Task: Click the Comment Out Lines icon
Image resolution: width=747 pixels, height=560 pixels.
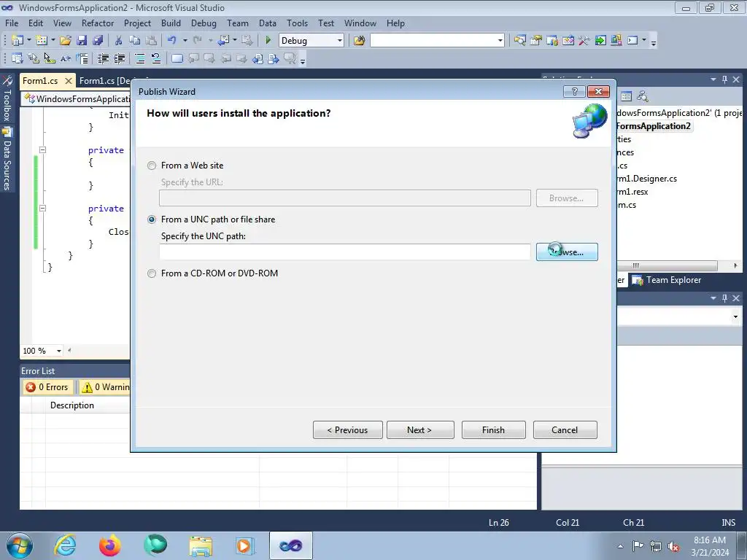Action: point(140,58)
